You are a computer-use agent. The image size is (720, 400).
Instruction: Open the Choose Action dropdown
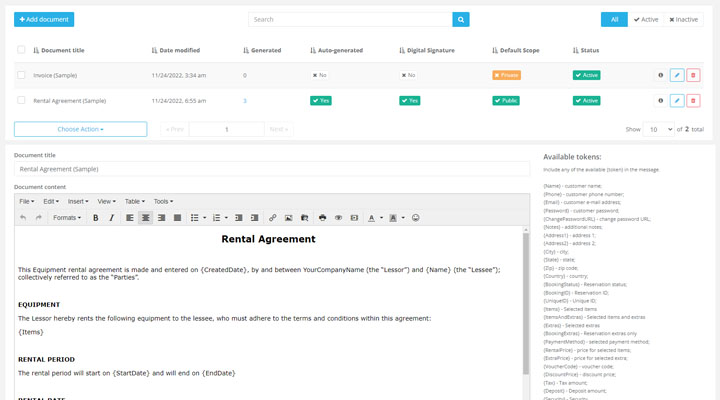pos(80,129)
